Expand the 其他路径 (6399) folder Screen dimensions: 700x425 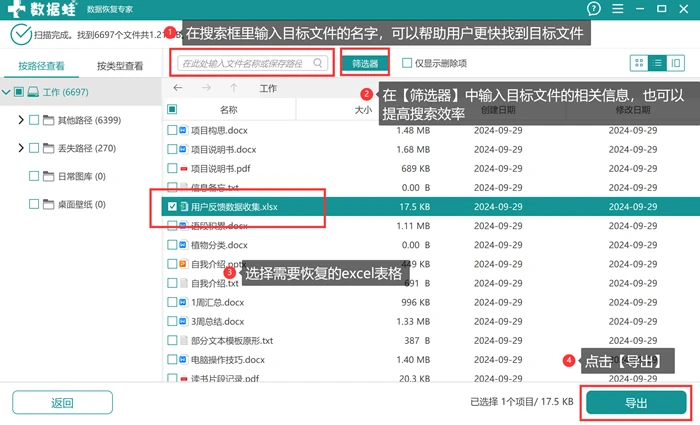click(x=21, y=120)
